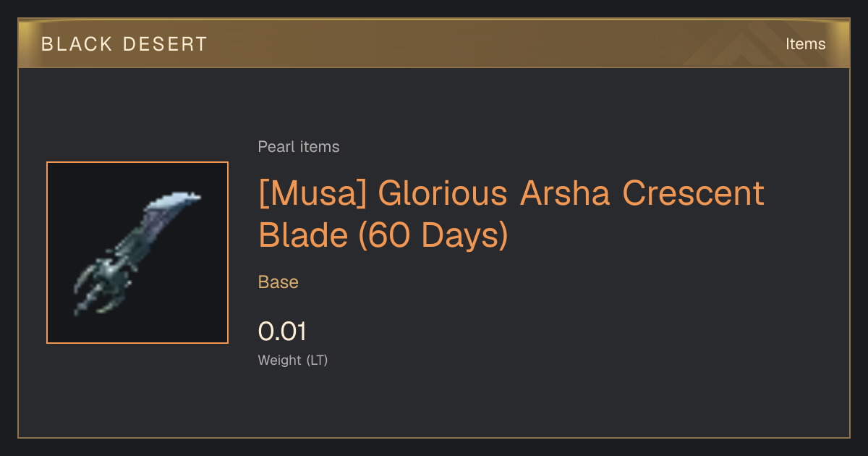The height and width of the screenshot is (456, 868).
Task: Open the BLACK DESERT header logo
Action: (124, 44)
